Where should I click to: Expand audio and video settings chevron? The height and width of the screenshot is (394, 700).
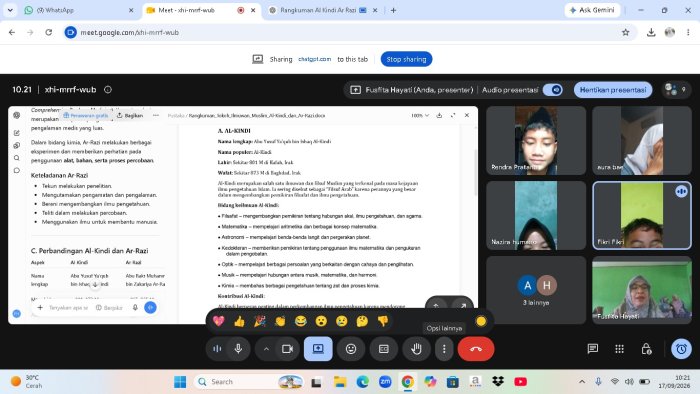click(266, 349)
